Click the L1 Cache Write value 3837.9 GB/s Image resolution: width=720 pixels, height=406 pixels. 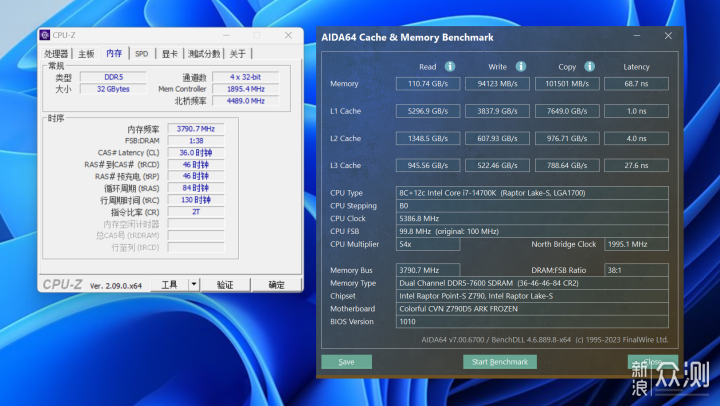[x=497, y=111]
